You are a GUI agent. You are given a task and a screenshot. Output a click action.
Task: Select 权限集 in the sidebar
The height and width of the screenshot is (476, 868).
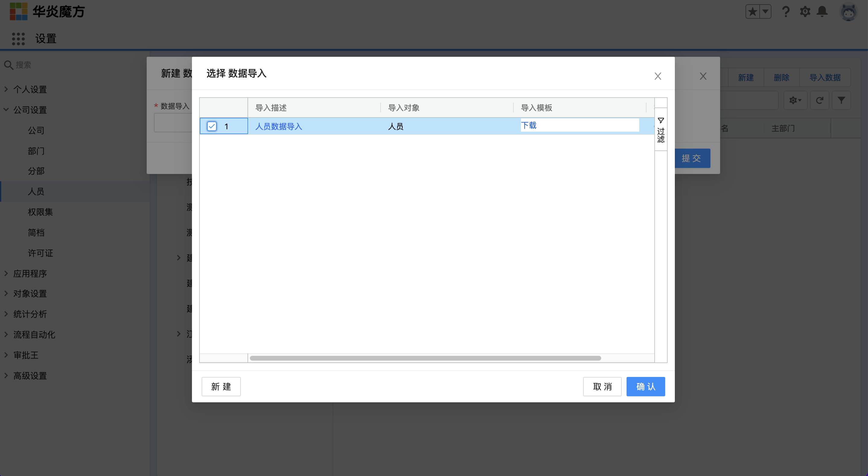[x=40, y=212]
